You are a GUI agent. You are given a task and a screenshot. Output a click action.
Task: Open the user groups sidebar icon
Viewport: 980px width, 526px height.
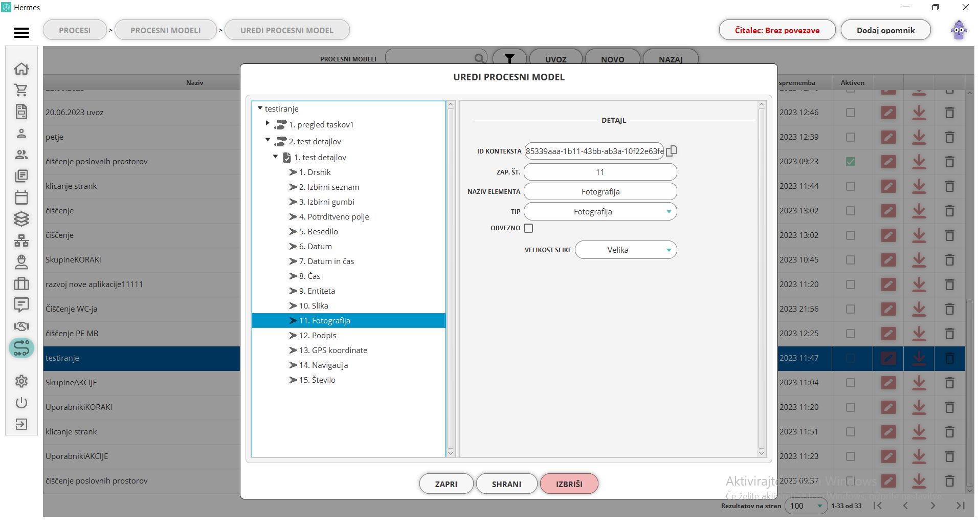21,155
